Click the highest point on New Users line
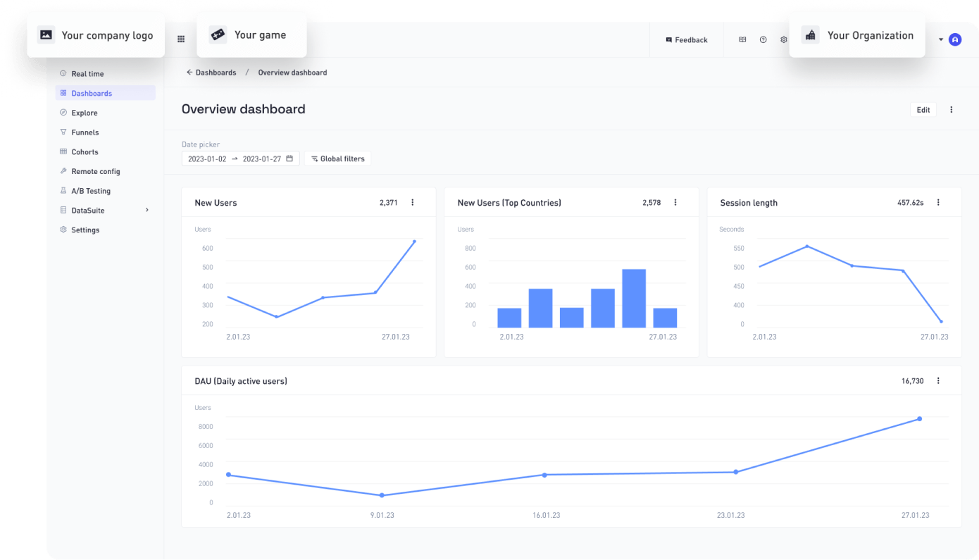 [x=414, y=242]
